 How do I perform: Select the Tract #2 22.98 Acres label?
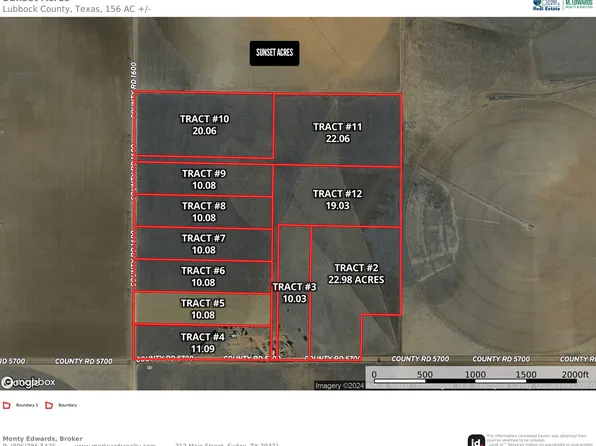(356, 274)
